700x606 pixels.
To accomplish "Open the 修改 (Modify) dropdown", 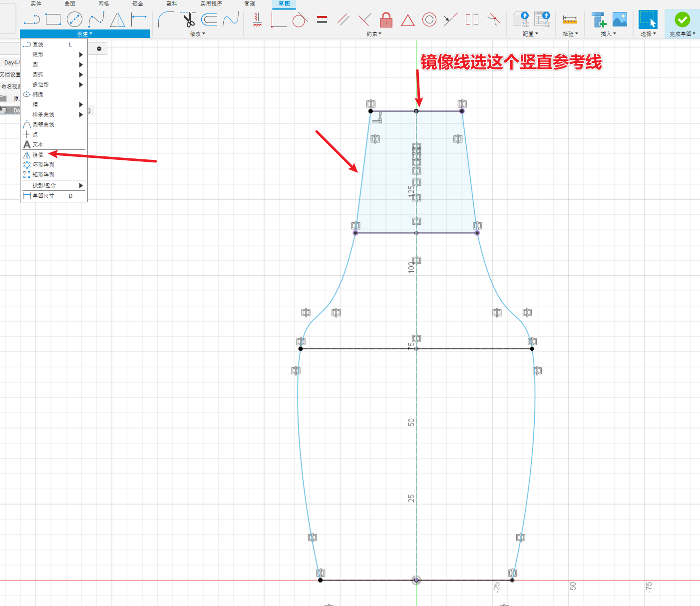I will click(x=198, y=34).
